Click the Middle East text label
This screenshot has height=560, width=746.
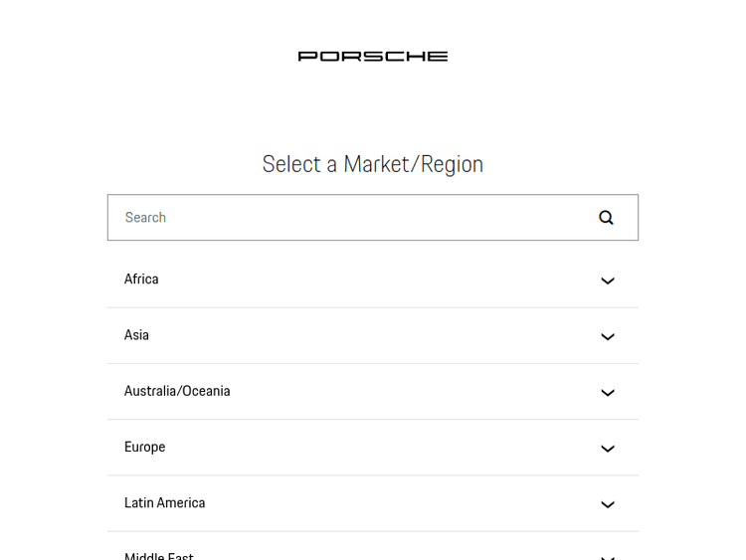pyautogui.click(x=159, y=555)
